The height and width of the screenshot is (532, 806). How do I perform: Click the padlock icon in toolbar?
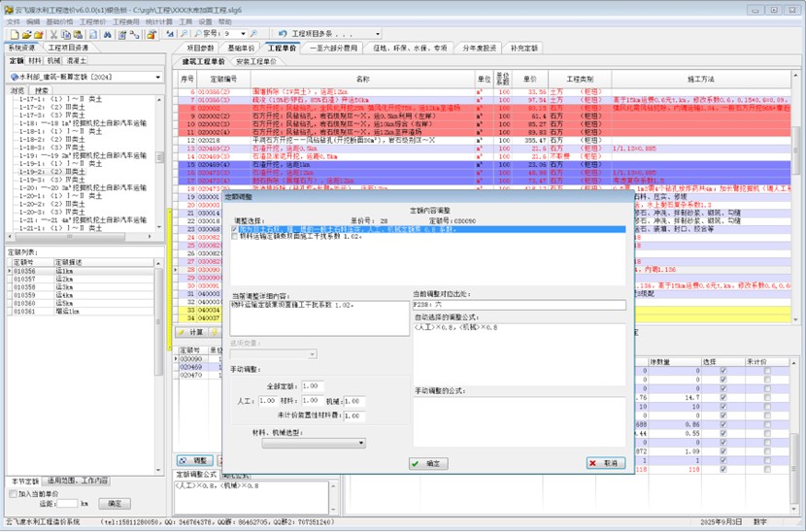(153, 34)
